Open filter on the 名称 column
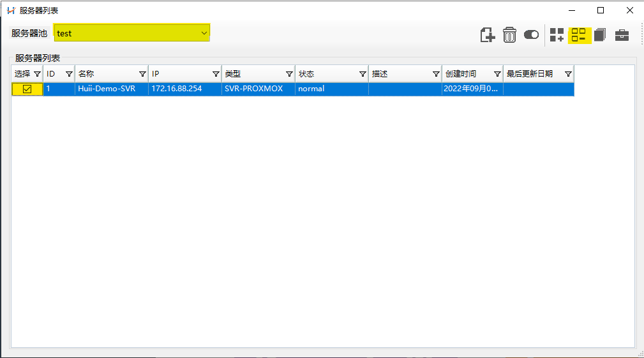 tap(142, 74)
